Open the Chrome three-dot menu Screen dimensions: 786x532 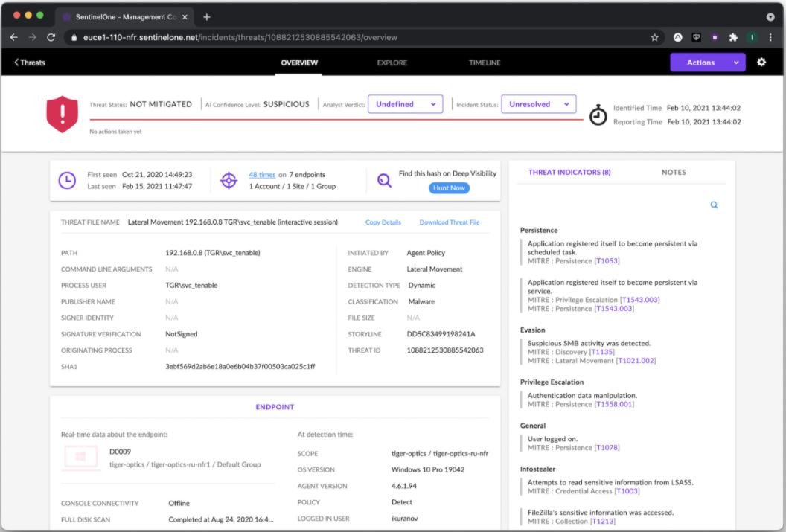coord(770,37)
